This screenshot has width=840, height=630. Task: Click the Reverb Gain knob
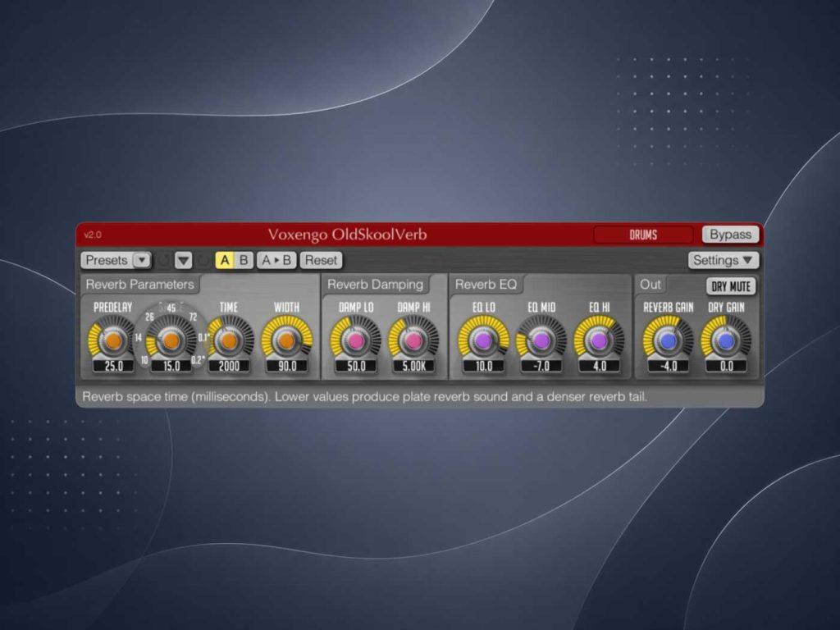click(x=668, y=340)
